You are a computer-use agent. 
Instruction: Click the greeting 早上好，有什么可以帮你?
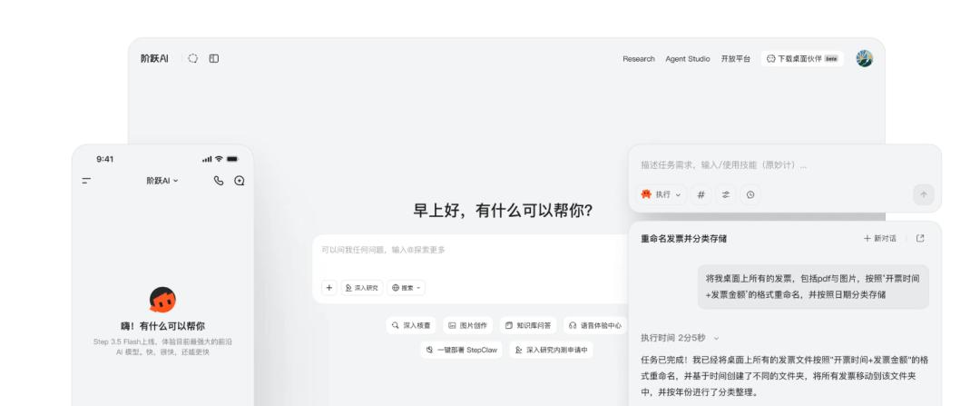pos(503,210)
